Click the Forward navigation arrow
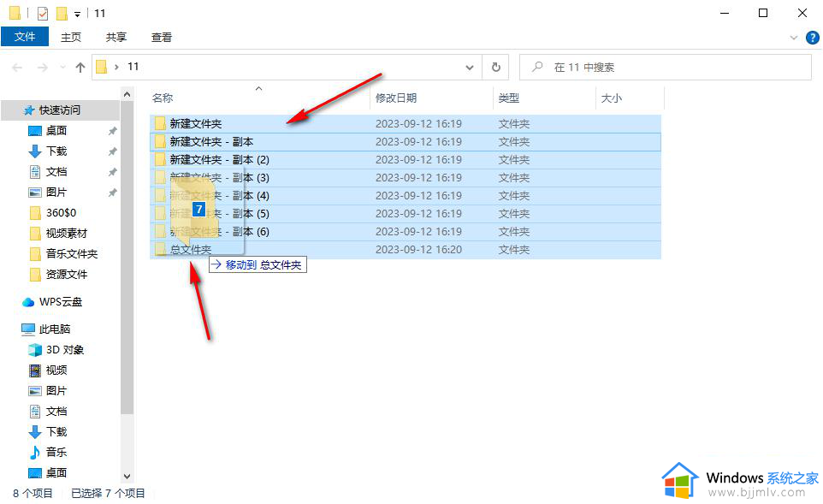This screenshot has width=823, height=504. pyautogui.click(x=43, y=68)
